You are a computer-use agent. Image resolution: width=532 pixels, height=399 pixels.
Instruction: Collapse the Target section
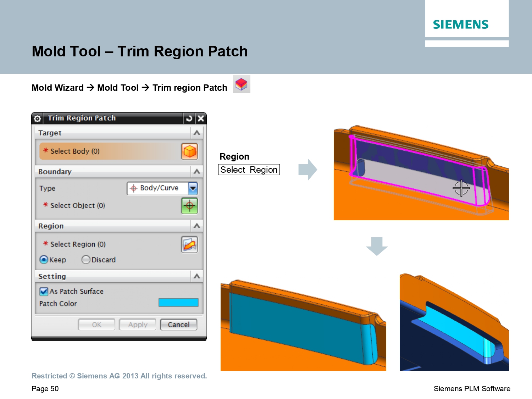tap(197, 133)
